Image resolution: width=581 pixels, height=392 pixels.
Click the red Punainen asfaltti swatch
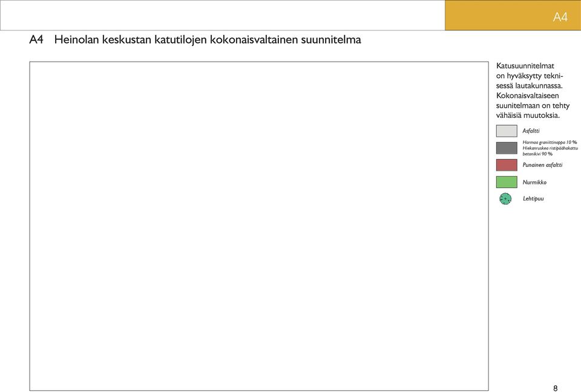pyautogui.click(x=507, y=165)
